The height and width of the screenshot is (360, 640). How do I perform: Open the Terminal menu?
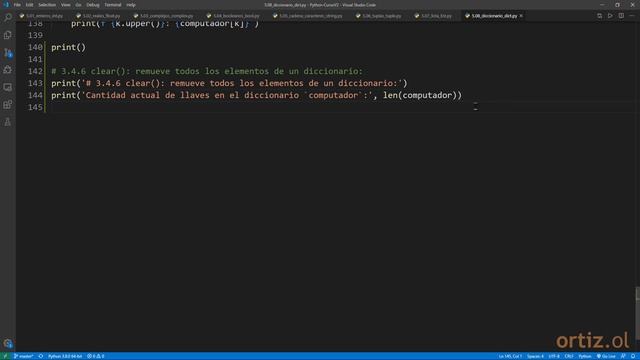click(x=113, y=5)
